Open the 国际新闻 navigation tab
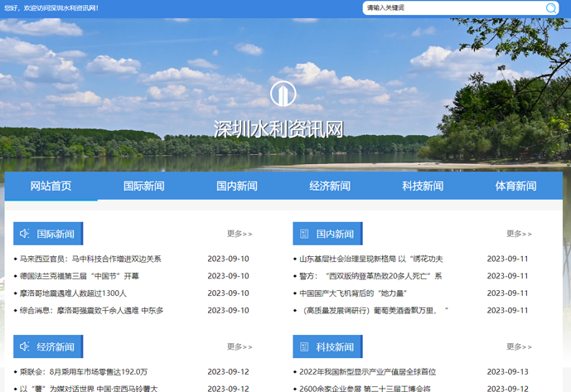This screenshot has height=392, width=571. pos(144,186)
